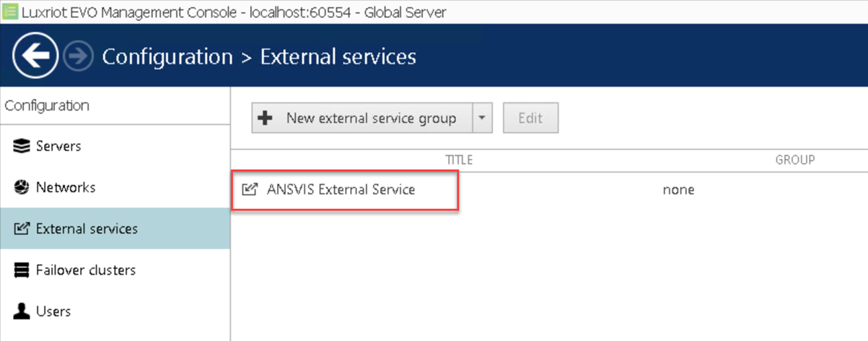868x341 pixels.
Task: Click the 'none' group cell
Action: tap(678, 190)
